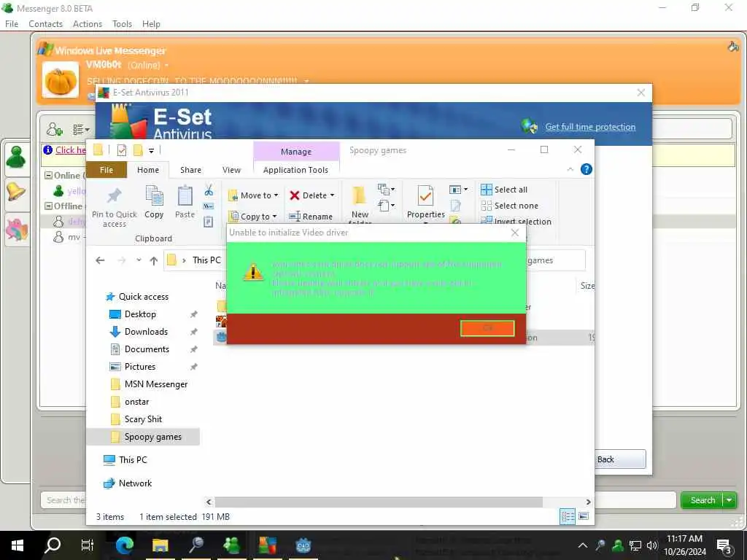Click Select all in ribbon

click(x=504, y=190)
